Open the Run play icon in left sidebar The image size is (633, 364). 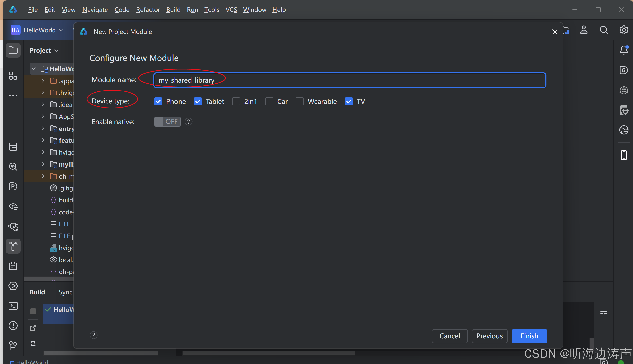(x=13, y=286)
